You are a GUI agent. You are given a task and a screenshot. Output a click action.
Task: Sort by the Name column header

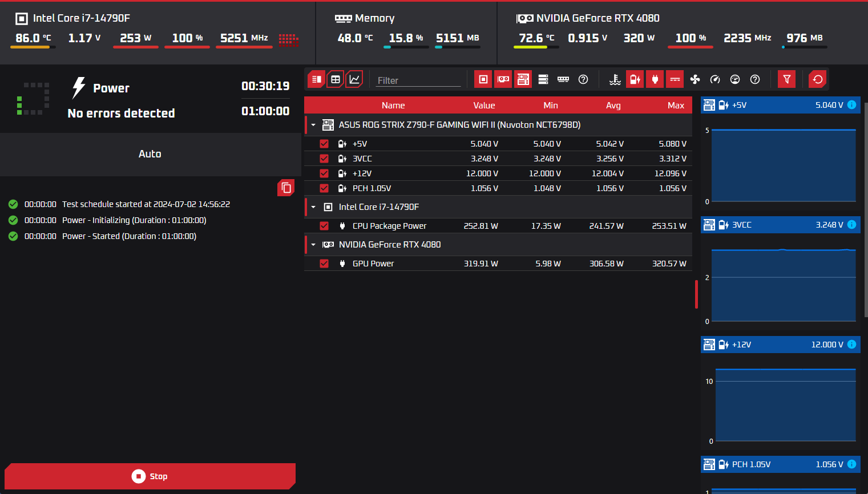393,106
